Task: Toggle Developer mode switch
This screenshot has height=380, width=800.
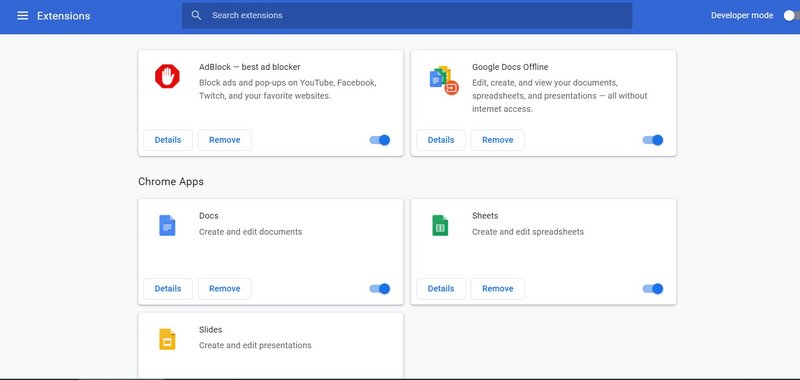Action: pyautogui.click(x=792, y=15)
